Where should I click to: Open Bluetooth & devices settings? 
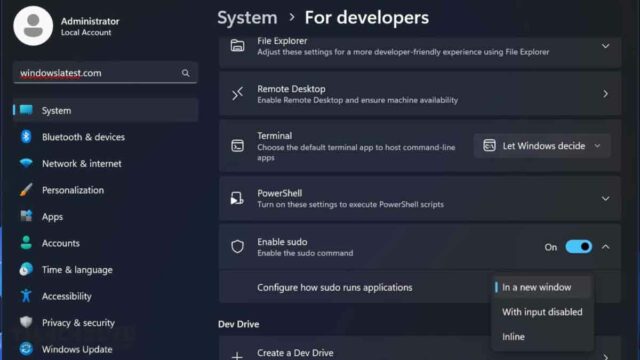(106, 137)
